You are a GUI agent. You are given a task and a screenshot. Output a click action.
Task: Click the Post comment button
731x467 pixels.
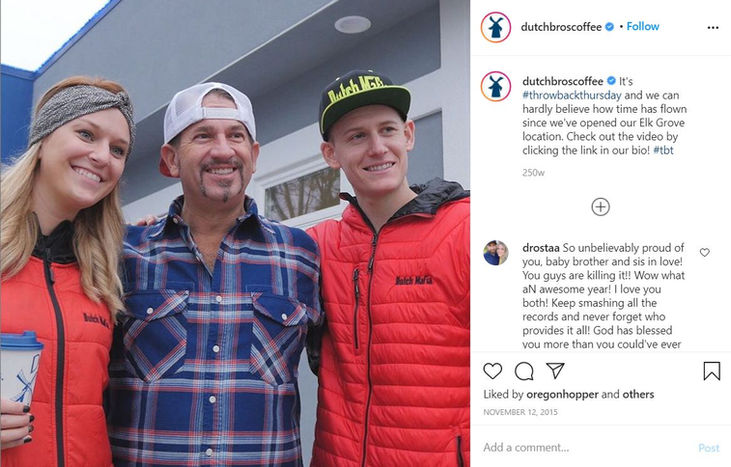709,448
